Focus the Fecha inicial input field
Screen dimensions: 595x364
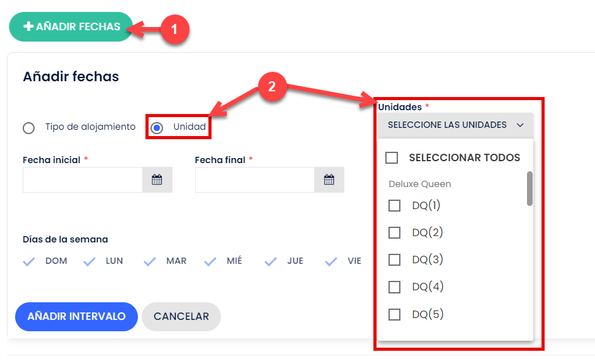82,179
